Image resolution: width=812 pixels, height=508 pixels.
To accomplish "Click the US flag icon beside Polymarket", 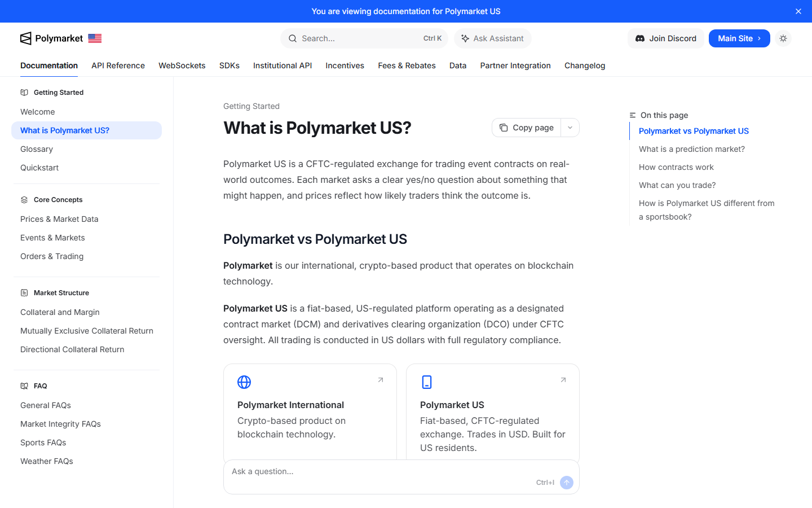I will 95,38.
